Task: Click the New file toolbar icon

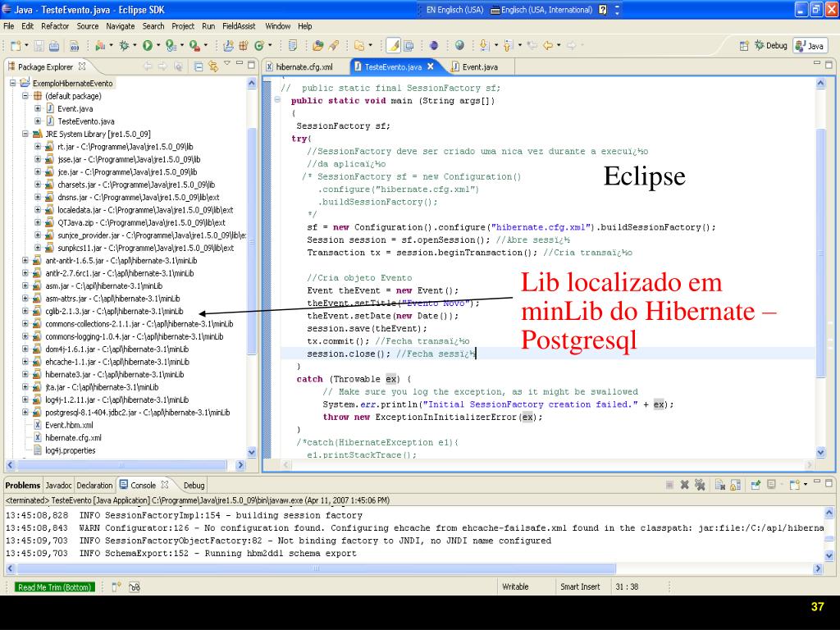Action: (x=16, y=46)
